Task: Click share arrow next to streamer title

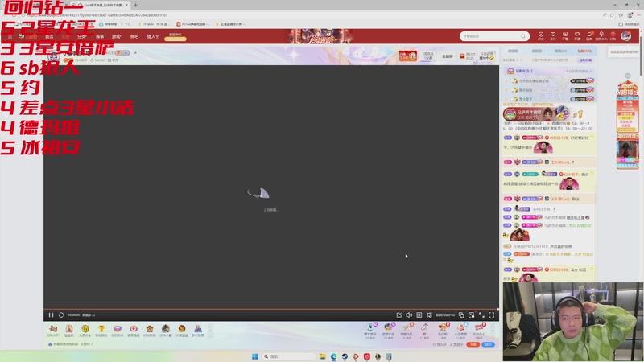Action: click(x=135, y=53)
